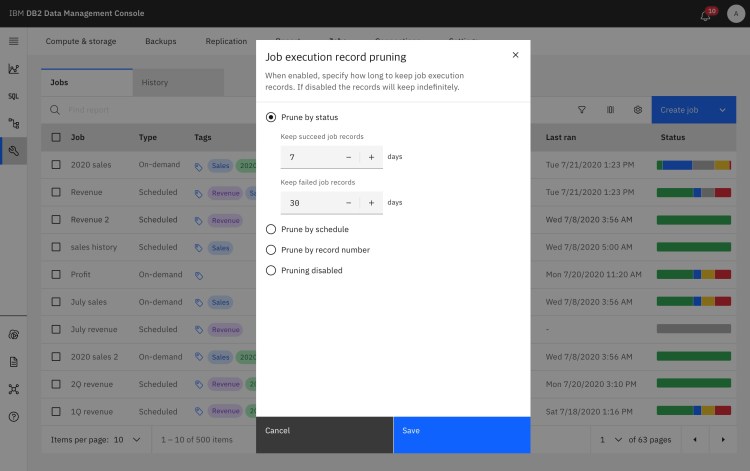Open the page number dropdown
The height and width of the screenshot is (471, 750).
(x=611, y=439)
